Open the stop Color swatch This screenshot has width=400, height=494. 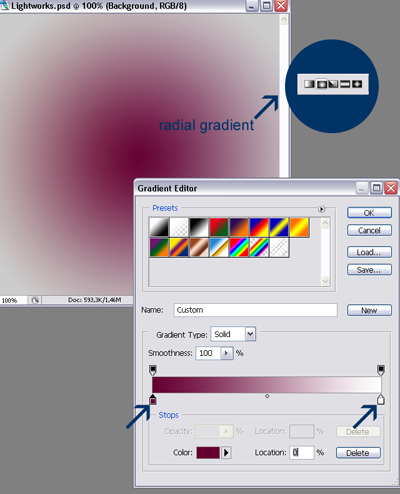click(x=208, y=453)
